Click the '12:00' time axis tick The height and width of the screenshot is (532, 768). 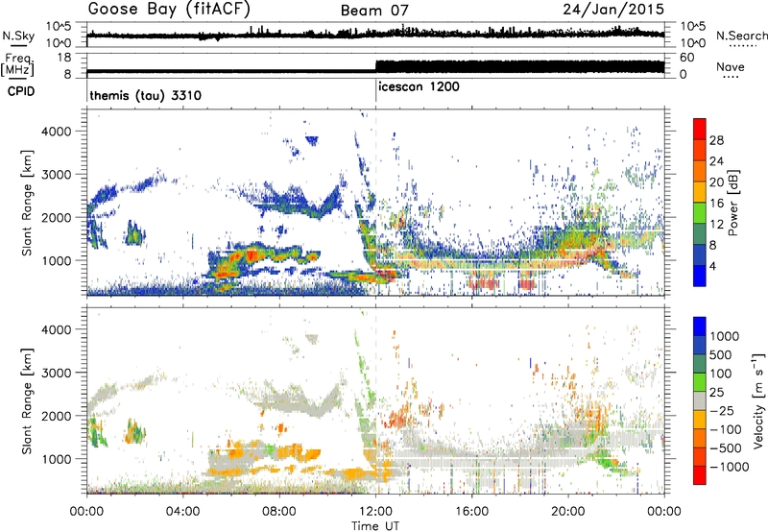pyautogui.click(x=375, y=512)
